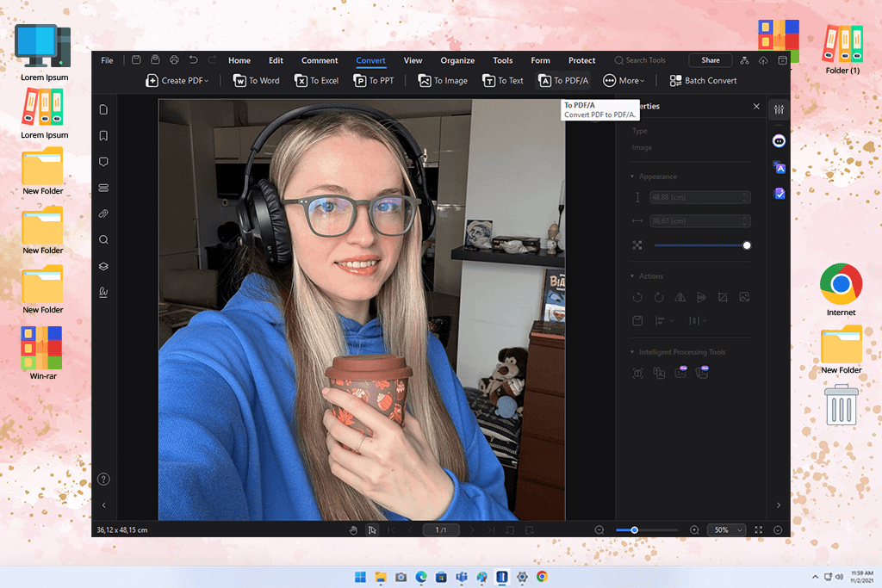Expand the right panel arrow
Image resolution: width=882 pixels, height=588 pixels.
[779, 504]
